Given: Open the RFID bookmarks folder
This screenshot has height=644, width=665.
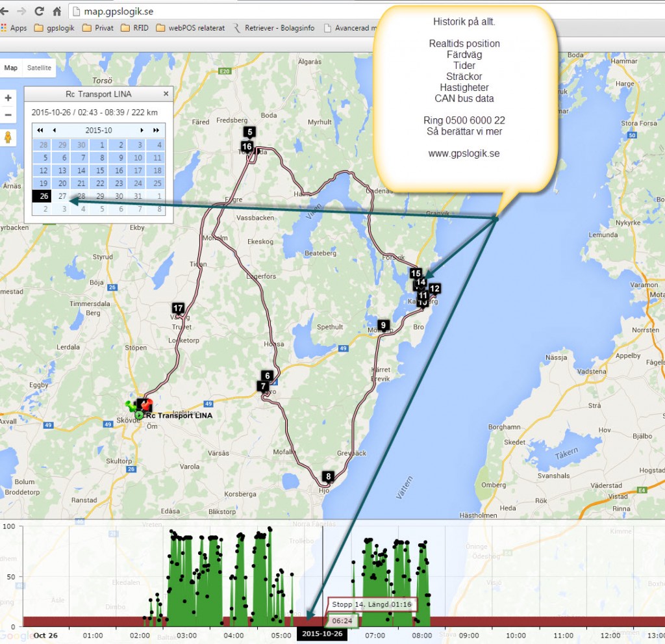Looking at the screenshot, I should click(x=134, y=28).
